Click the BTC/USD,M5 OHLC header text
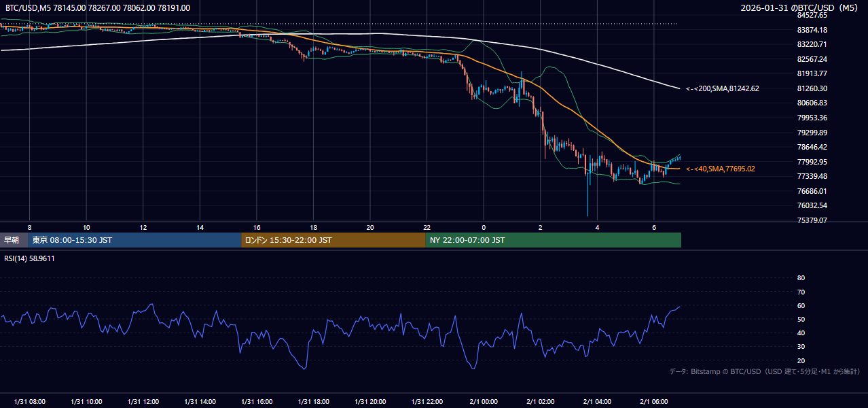 point(98,8)
